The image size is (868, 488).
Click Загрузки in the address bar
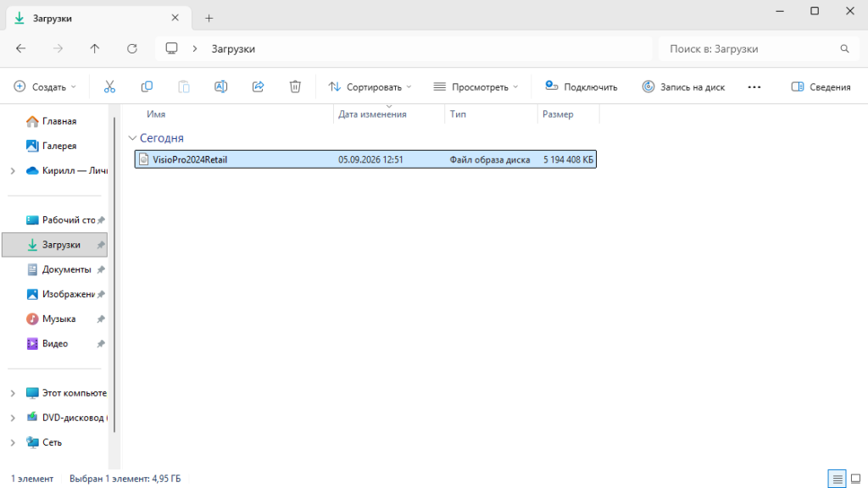[x=233, y=48]
